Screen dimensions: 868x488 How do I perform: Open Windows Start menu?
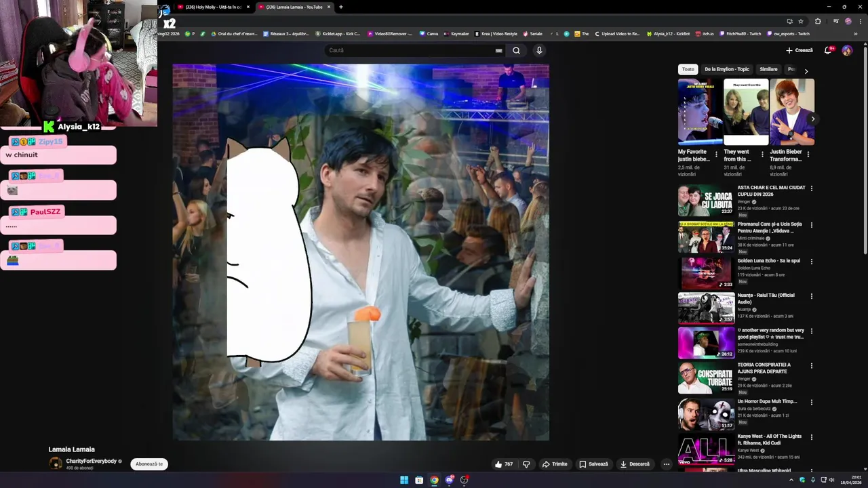404,480
